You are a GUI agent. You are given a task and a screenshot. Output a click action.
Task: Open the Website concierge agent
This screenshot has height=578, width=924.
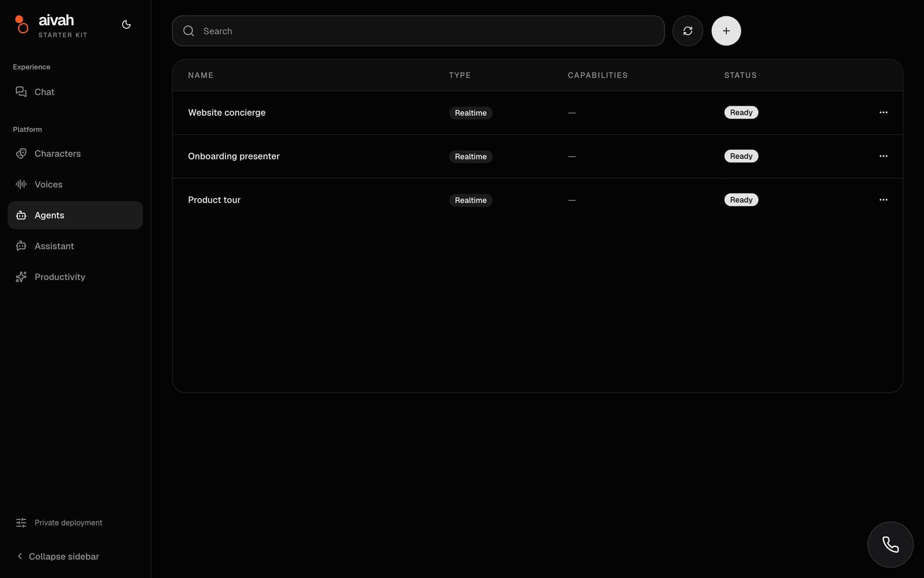[x=227, y=112]
